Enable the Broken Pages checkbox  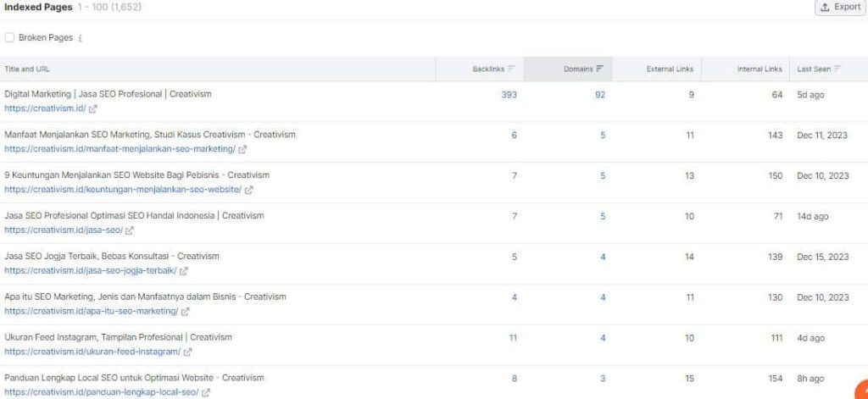9,37
